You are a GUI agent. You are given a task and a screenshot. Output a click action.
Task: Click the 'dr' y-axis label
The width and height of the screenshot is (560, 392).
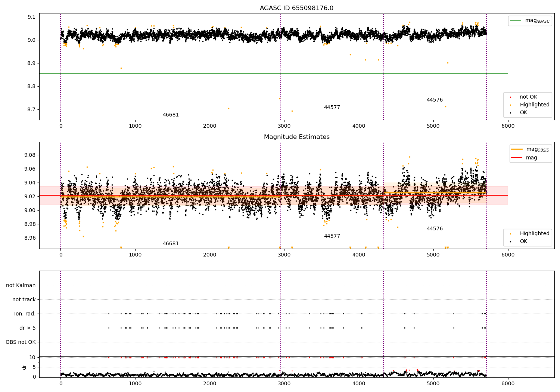coord(24,367)
